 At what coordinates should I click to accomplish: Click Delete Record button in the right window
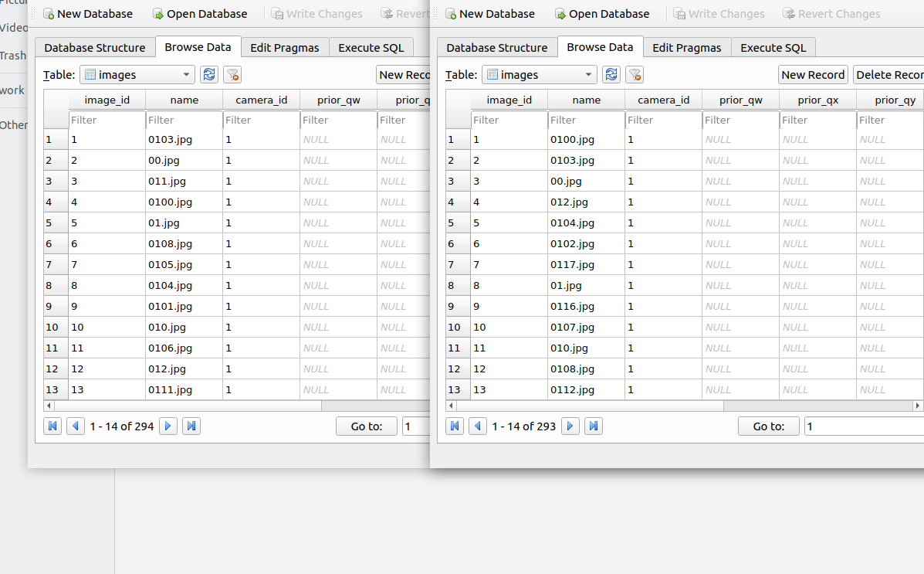pyautogui.click(x=888, y=74)
